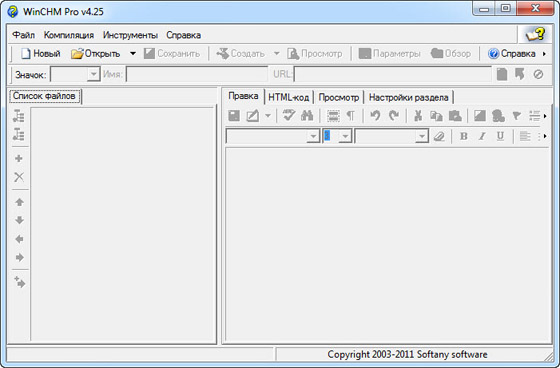Open the paragraph style combo box

(273, 136)
